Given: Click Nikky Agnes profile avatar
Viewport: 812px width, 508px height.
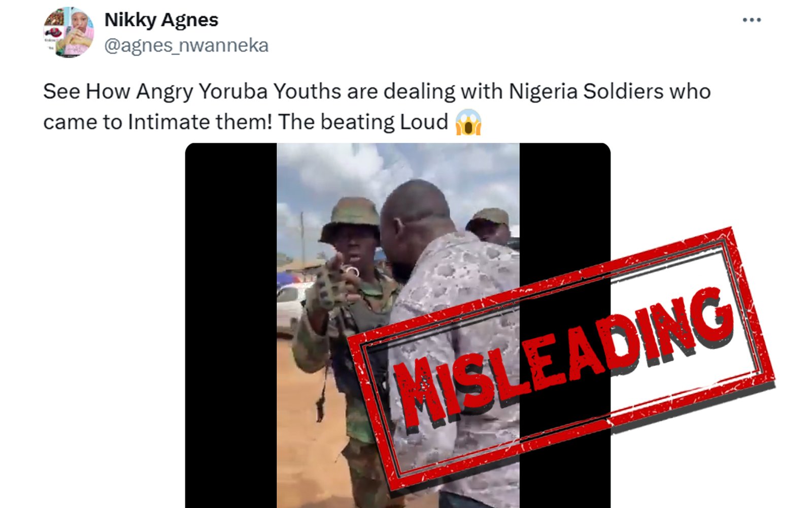Looking at the screenshot, I should pos(69,32).
